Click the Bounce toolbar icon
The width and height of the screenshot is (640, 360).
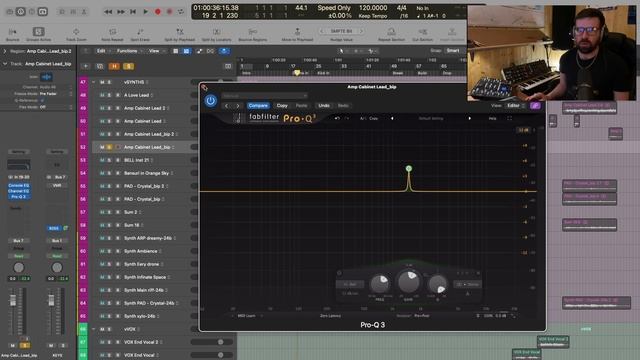pyautogui.click(x=12, y=33)
